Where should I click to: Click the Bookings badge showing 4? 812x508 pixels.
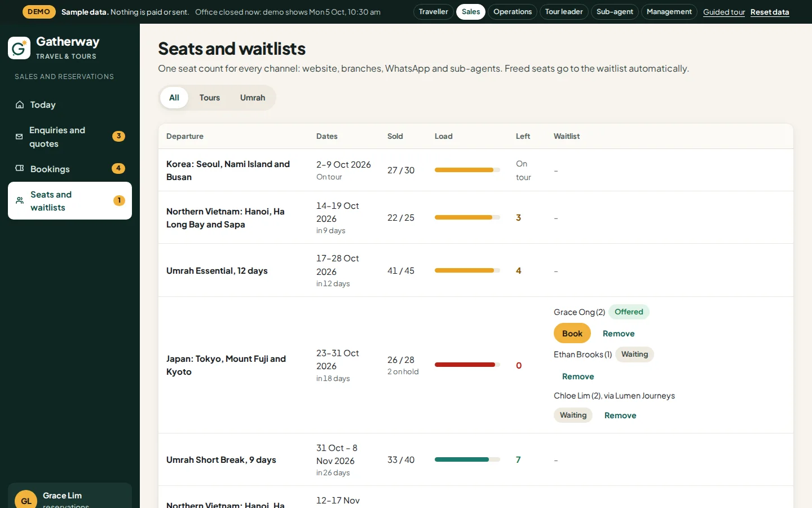point(118,168)
